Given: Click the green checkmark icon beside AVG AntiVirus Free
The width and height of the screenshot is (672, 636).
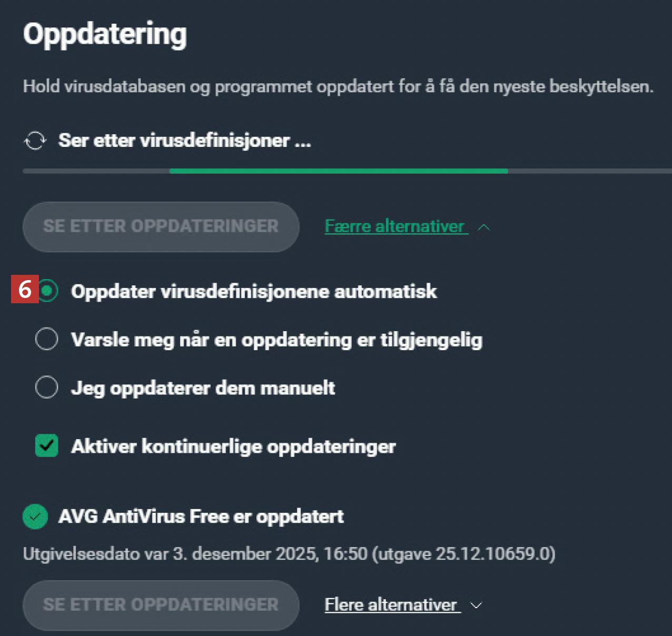Looking at the screenshot, I should 35,516.
